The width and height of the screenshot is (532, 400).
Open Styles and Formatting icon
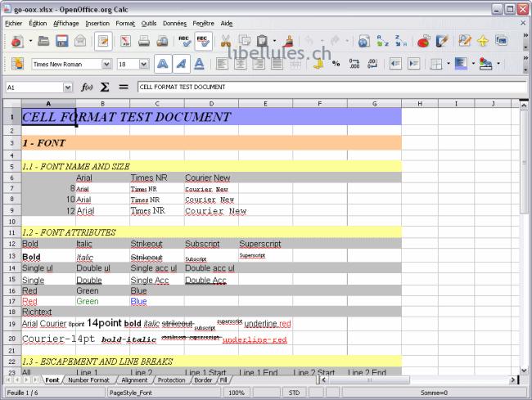tap(17, 64)
